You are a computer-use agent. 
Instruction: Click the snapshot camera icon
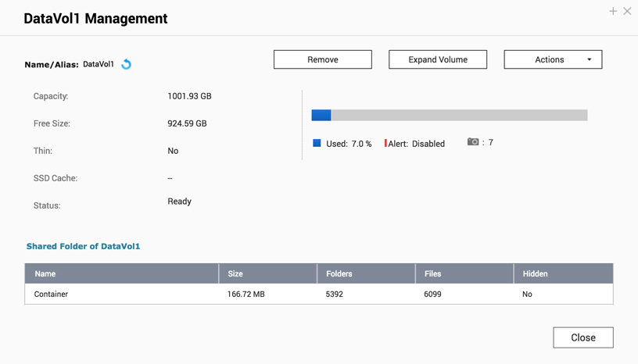473,141
